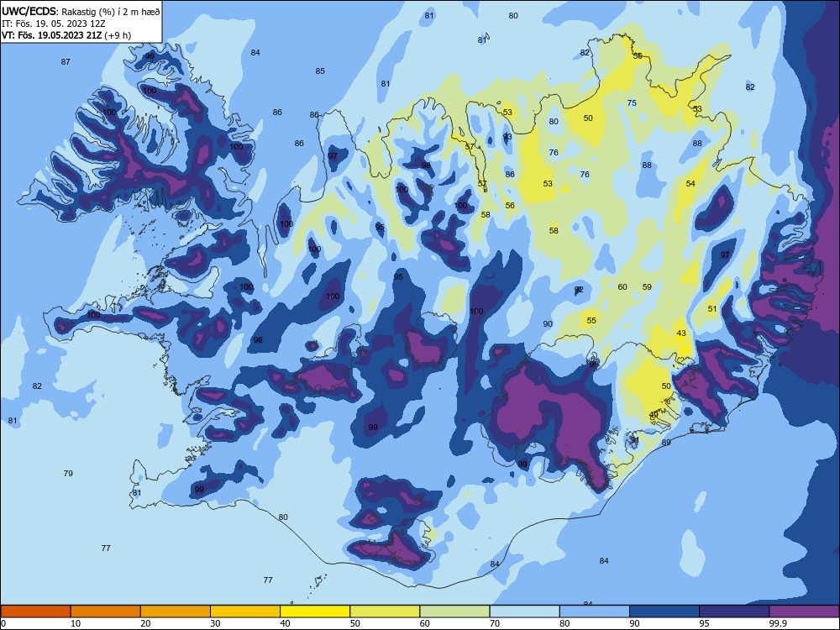Click the 'VT: Fös. 19.05.2023 21Z' line
Screen dimensions: 840x630
point(51,35)
